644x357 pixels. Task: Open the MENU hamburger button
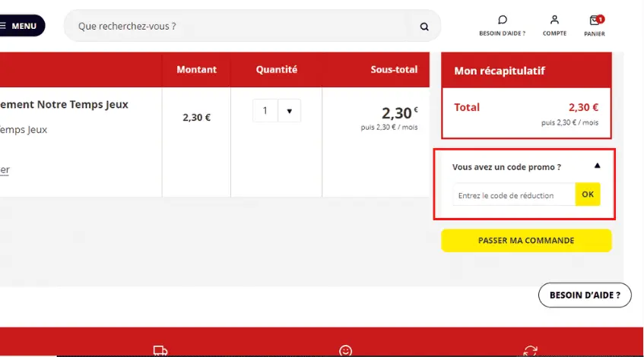(x=21, y=26)
